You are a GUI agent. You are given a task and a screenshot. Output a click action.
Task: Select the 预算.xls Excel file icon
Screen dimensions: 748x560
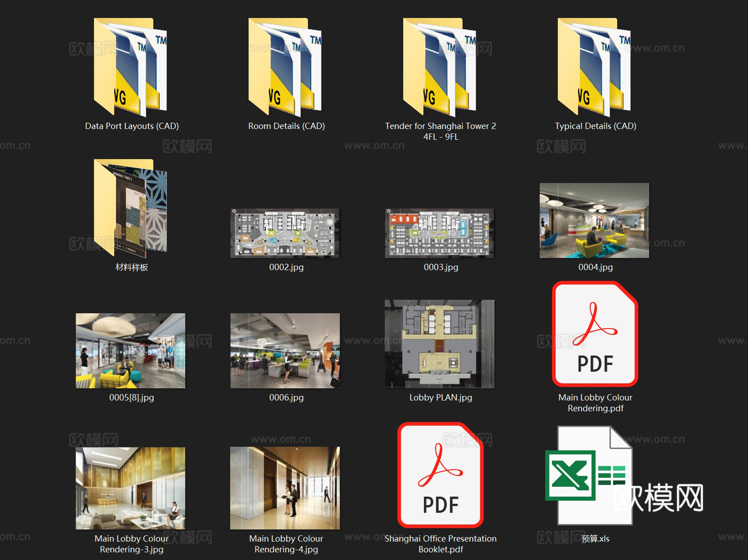[x=590, y=476]
